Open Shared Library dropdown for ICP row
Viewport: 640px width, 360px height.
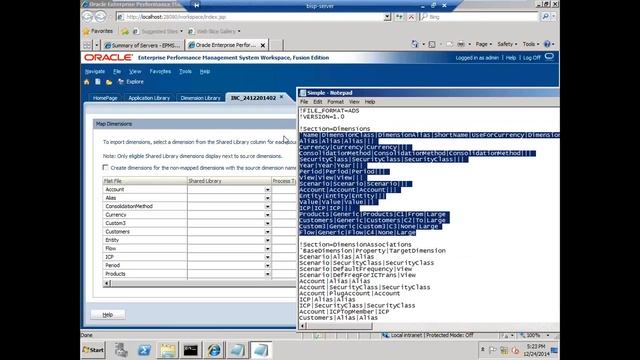click(267, 257)
